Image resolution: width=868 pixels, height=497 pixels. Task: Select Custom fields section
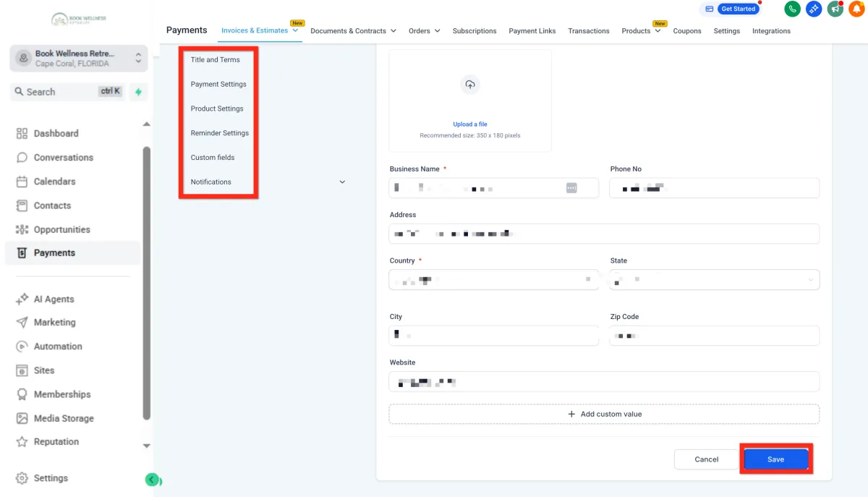point(213,157)
